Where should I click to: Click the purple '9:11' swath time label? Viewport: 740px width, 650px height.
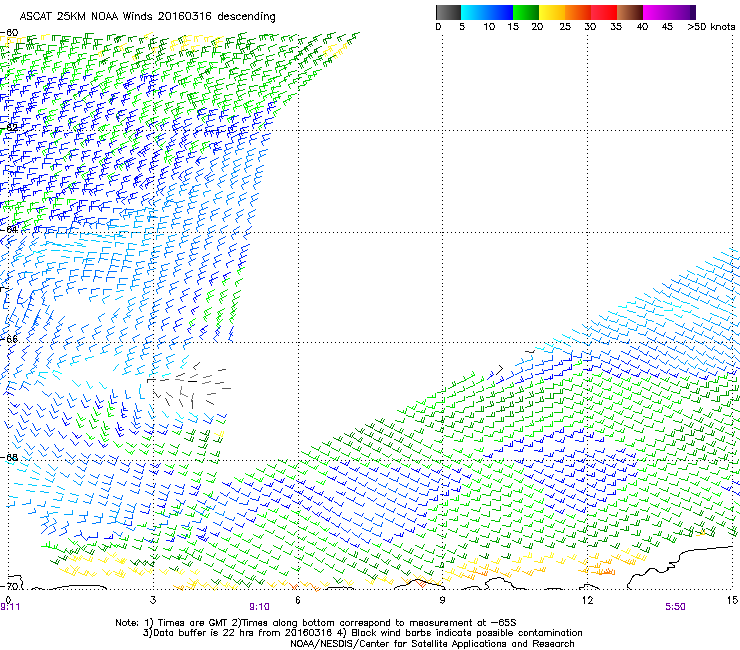click(10, 607)
